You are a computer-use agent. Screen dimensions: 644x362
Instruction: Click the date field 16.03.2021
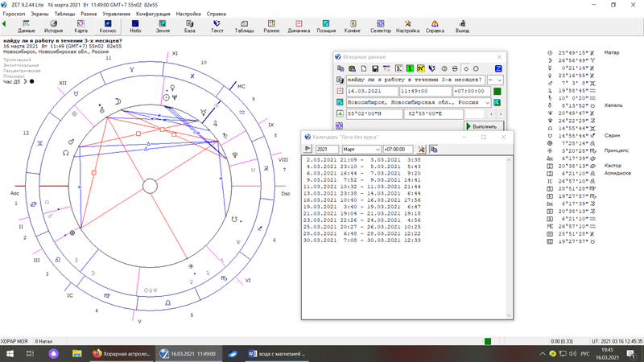point(370,92)
